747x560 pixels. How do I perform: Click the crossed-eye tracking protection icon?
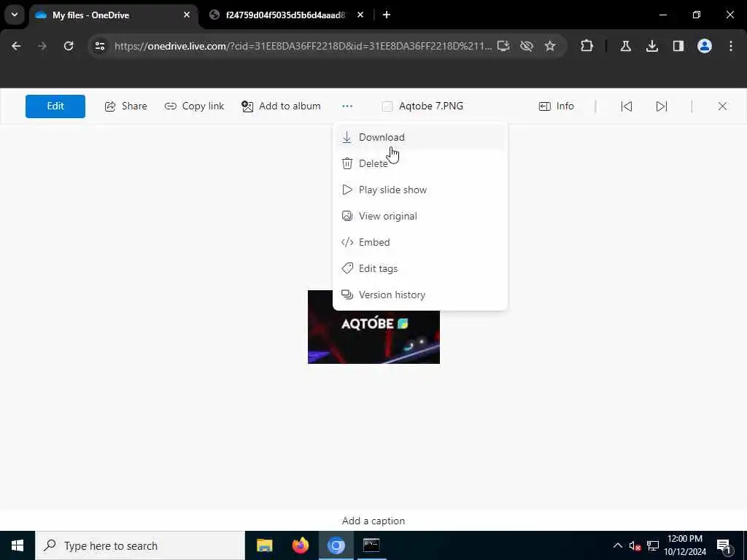(527, 46)
